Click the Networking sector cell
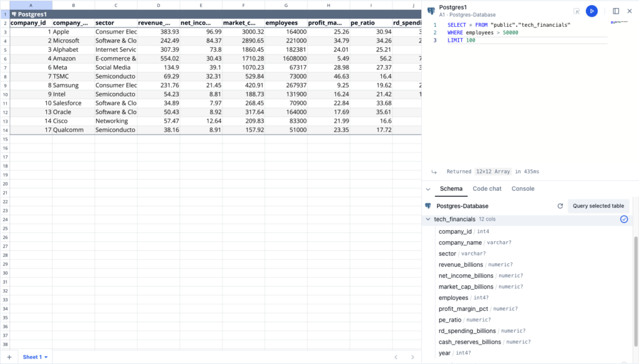Screen dimensions: 639x364 [116, 121]
